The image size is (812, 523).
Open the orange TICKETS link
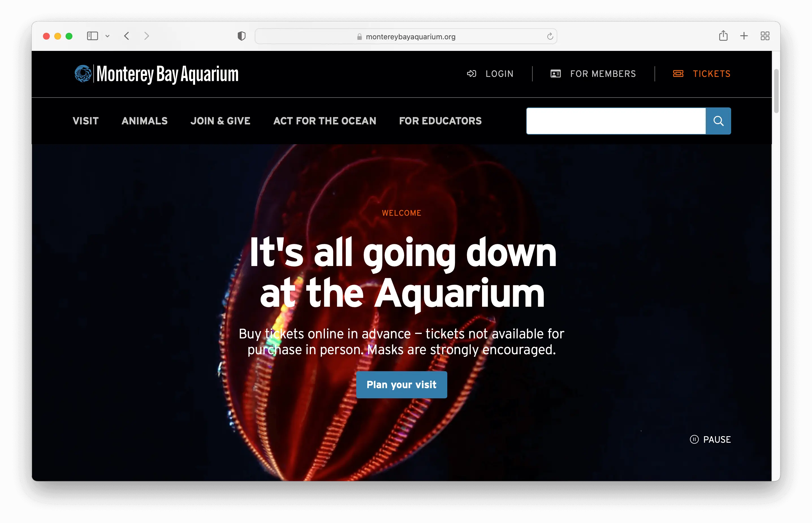coord(702,74)
